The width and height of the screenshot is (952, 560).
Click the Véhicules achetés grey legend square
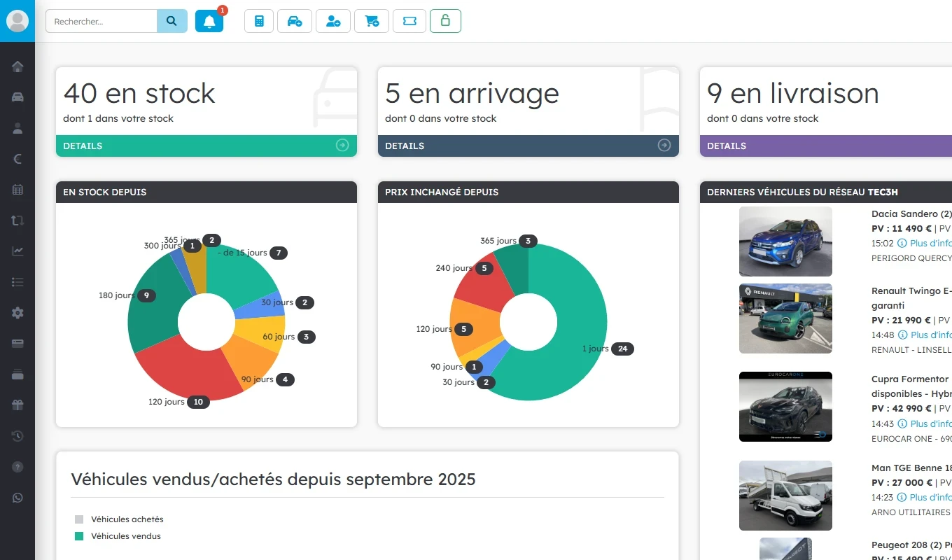[79, 519]
